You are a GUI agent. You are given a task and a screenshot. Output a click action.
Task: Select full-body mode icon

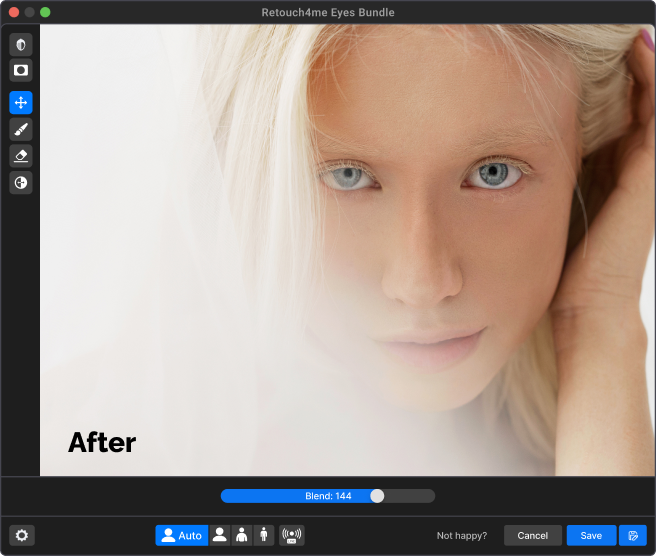tap(264, 536)
